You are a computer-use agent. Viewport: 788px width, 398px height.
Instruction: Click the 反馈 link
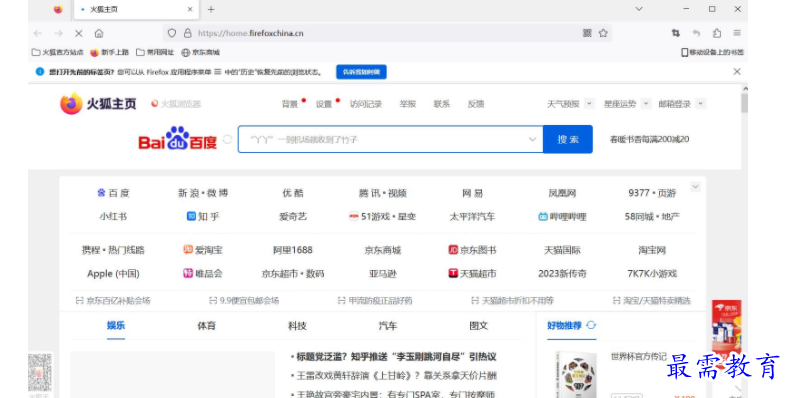point(476,104)
